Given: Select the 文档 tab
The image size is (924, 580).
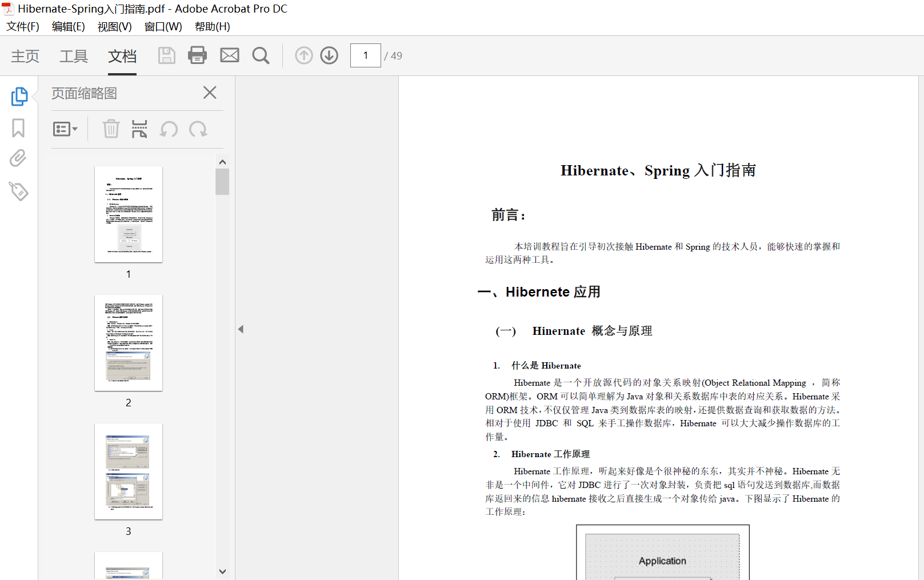Looking at the screenshot, I should (x=122, y=56).
